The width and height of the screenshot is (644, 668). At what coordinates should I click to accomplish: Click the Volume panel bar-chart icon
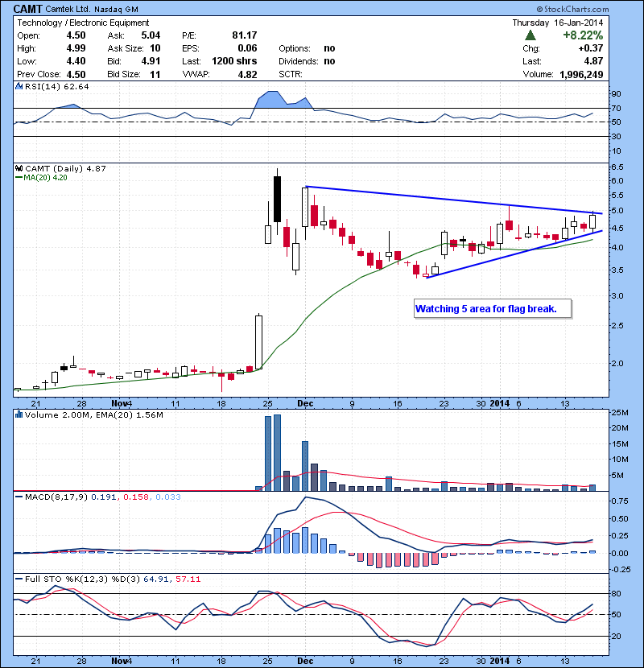pos(19,414)
